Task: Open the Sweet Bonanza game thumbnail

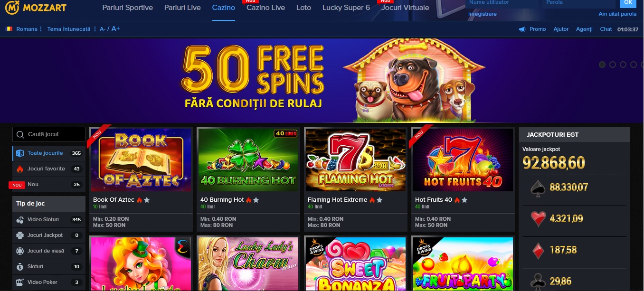Action: [356, 264]
